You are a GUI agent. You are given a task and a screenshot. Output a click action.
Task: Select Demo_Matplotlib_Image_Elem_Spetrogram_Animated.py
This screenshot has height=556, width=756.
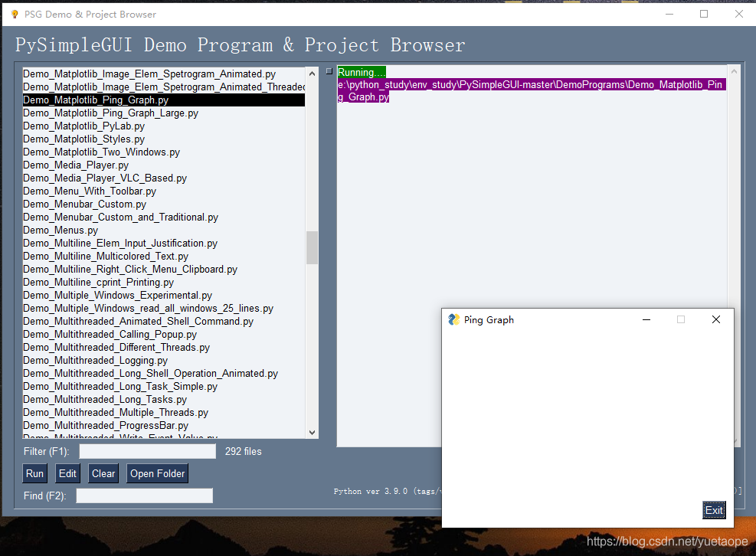(163, 74)
